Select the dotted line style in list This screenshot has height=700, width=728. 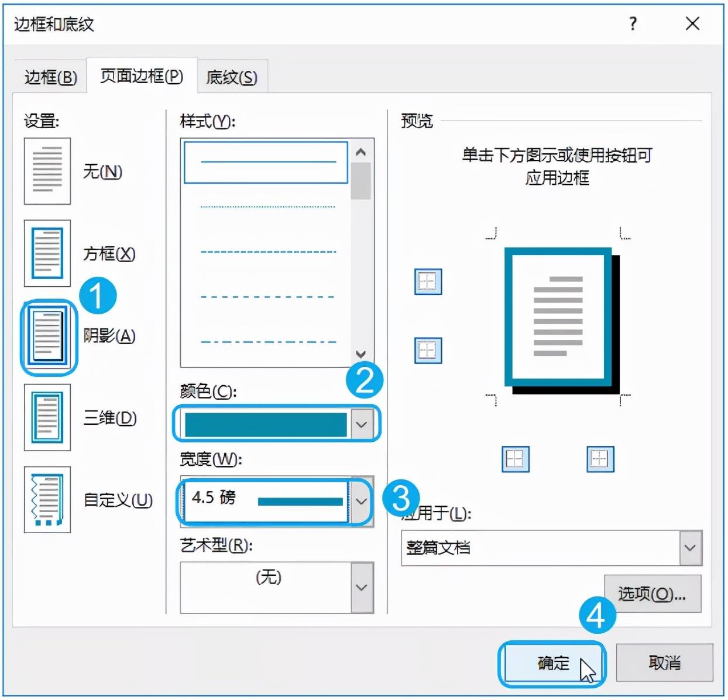(268, 207)
